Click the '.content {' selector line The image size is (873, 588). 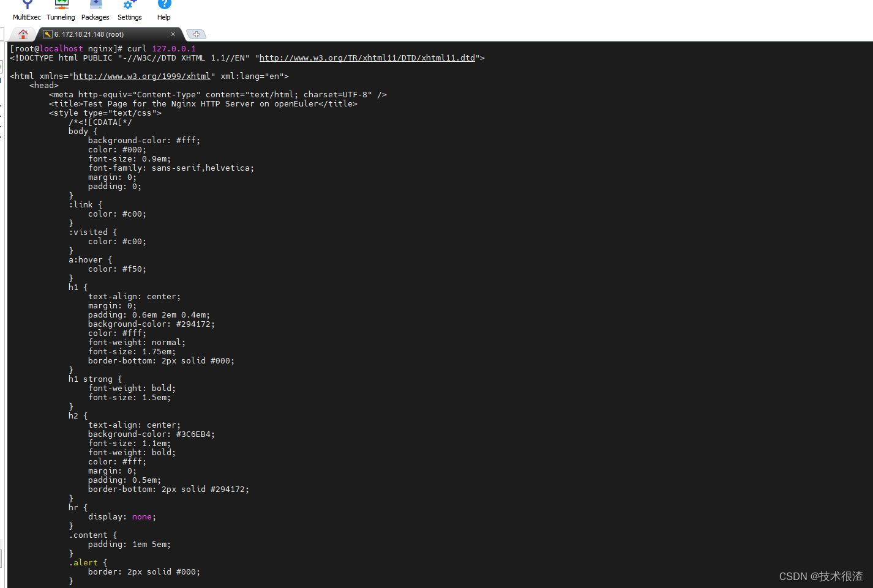93,535
